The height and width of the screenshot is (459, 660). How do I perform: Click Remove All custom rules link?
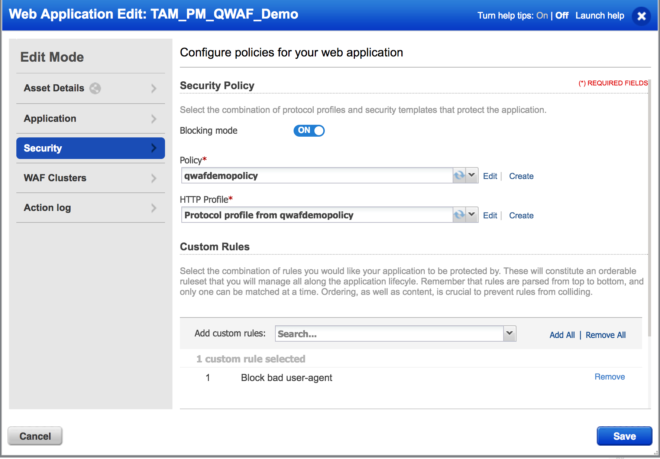[606, 335]
